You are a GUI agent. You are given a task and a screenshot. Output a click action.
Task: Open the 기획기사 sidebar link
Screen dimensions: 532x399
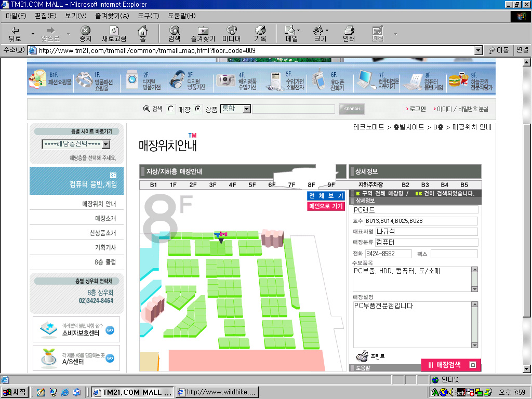pos(105,247)
